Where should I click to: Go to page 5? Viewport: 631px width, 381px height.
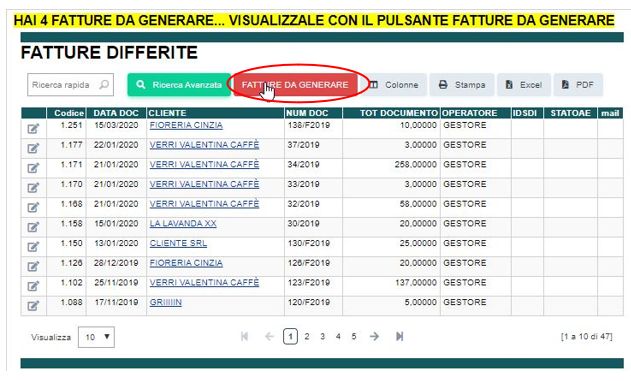click(x=354, y=336)
